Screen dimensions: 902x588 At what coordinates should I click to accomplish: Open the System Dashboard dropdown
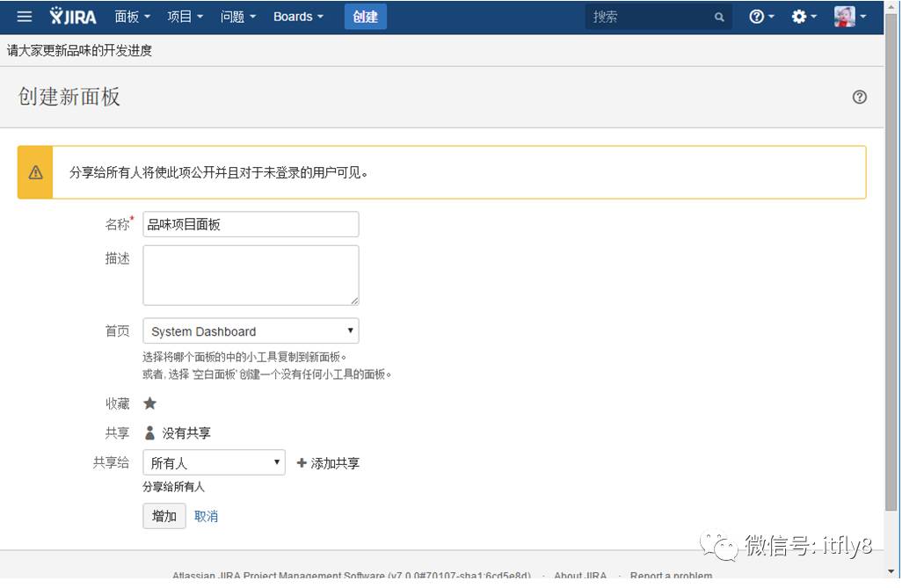point(251,330)
